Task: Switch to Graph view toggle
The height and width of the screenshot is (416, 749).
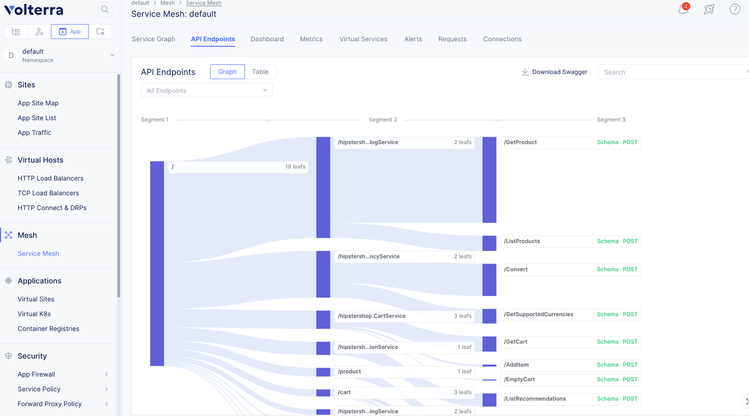Action: 227,72
